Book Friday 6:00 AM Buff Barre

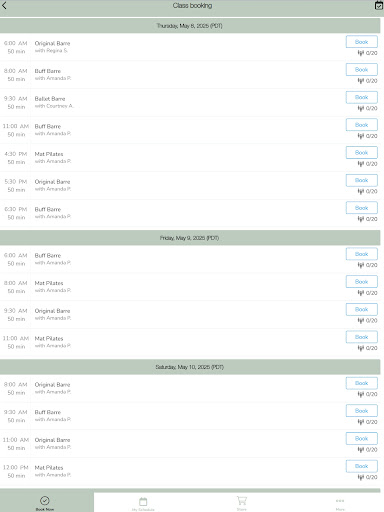362,254
